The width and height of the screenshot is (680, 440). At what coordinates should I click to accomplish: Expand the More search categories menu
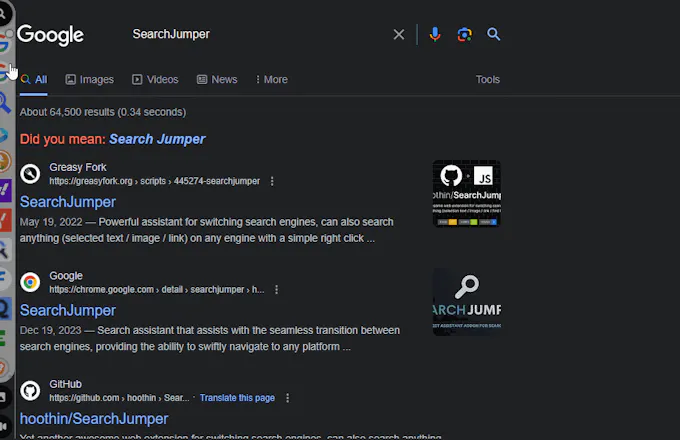(x=271, y=80)
